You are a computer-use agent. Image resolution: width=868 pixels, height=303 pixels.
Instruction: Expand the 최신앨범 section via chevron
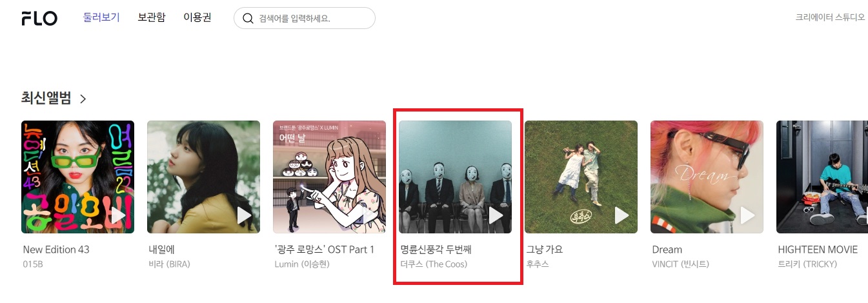point(83,99)
